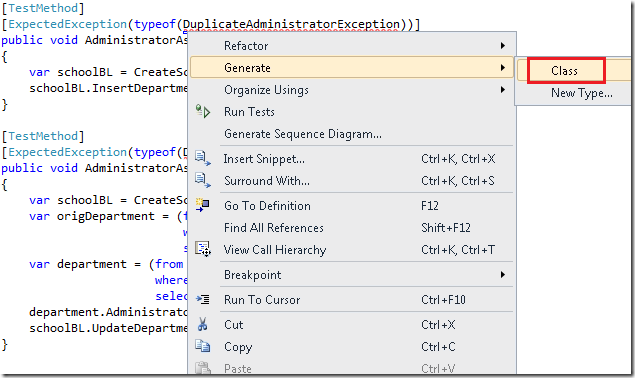Choose Surround With... entry
The height and width of the screenshot is (378, 635).
pos(352,180)
